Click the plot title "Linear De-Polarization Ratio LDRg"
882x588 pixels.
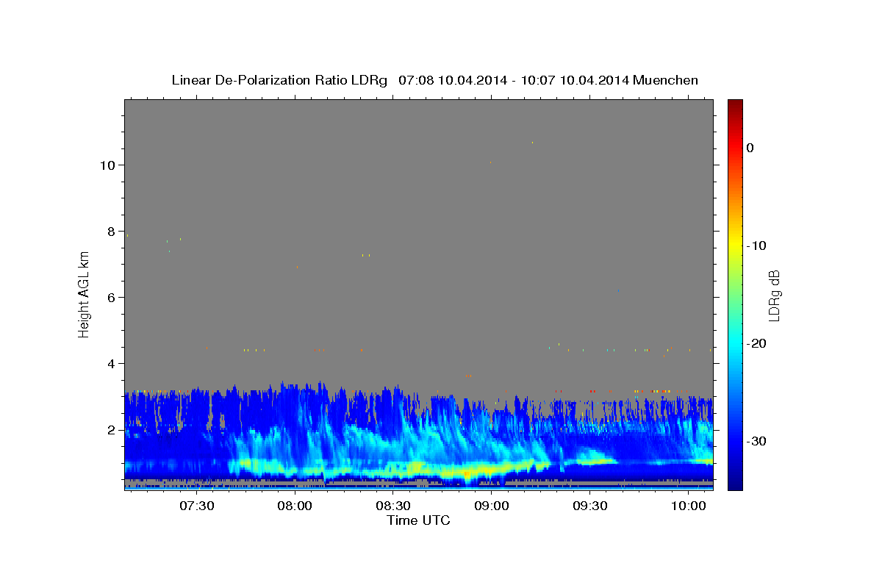click(x=279, y=80)
